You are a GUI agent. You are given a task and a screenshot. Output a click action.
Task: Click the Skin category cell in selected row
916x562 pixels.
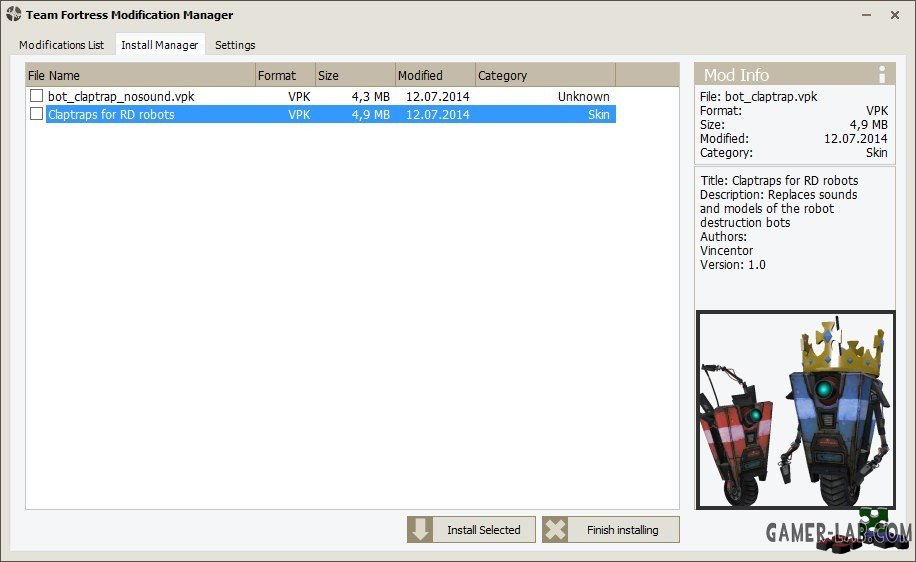(x=598, y=115)
